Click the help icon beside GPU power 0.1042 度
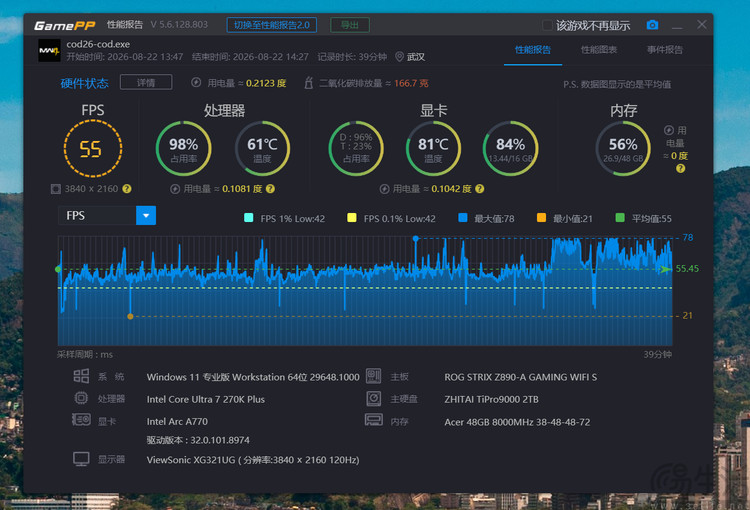Screen dimensions: 750x510 point(480,189)
